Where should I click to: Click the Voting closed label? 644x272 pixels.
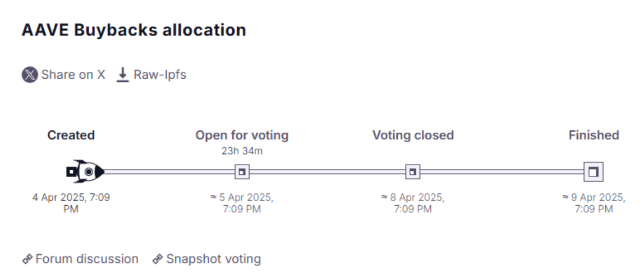tap(413, 135)
